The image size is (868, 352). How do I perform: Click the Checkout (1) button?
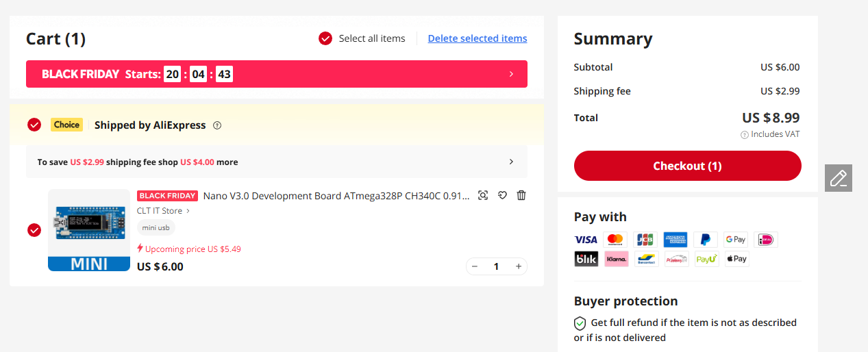tap(687, 166)
